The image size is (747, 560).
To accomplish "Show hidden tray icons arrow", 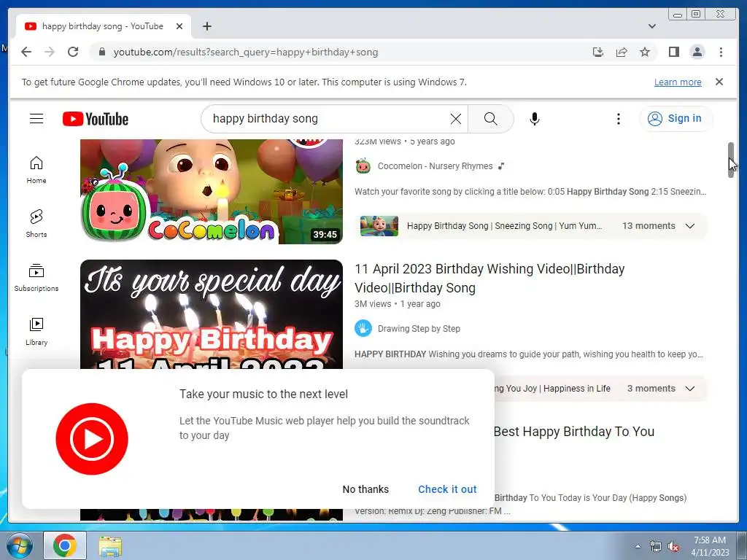I will tap(638, 546).
